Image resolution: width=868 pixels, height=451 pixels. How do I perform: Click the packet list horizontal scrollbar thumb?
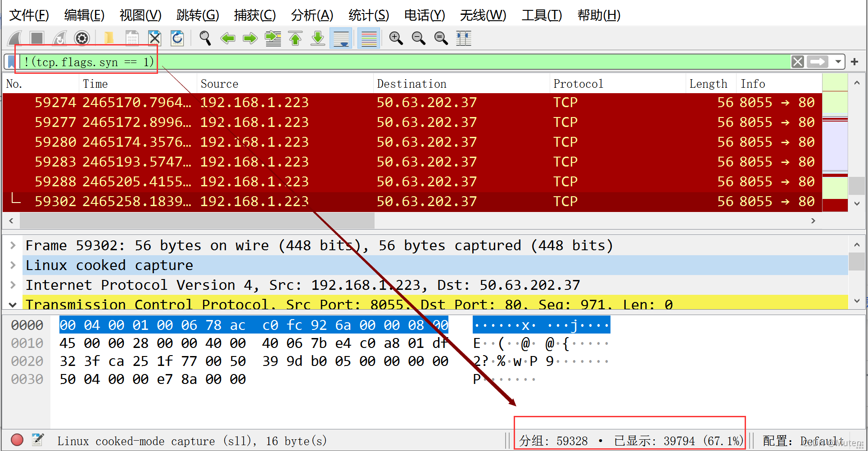point(197,221)
